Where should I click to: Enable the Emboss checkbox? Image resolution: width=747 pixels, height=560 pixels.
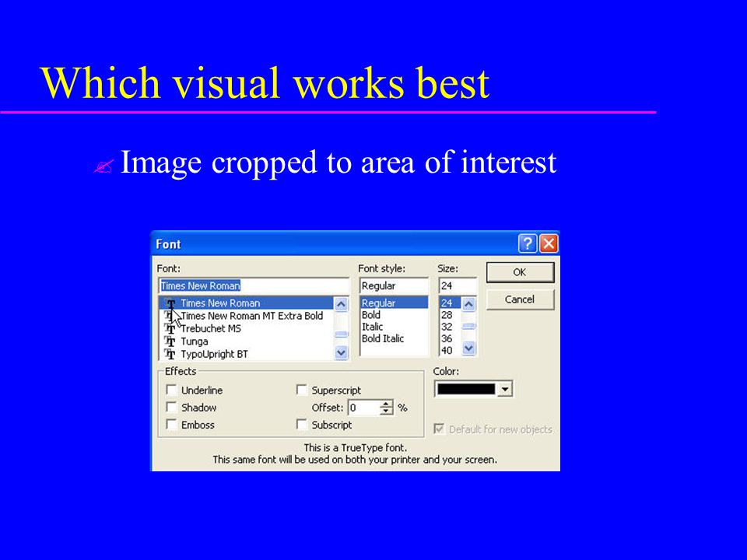[171, 425]
